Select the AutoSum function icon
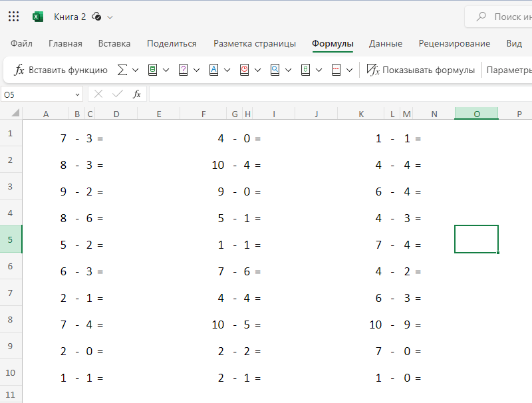532x403 pixels. [x=122, y=69]
